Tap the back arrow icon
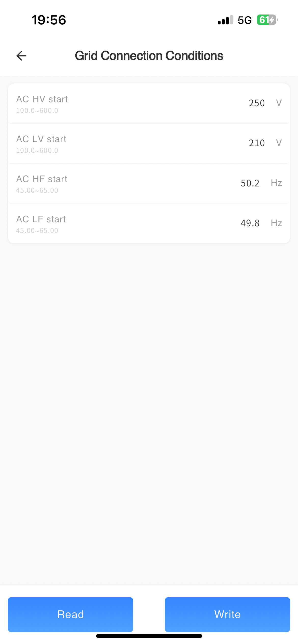The width and height of the screenshot is (298, 644). (x=21, y=56)
